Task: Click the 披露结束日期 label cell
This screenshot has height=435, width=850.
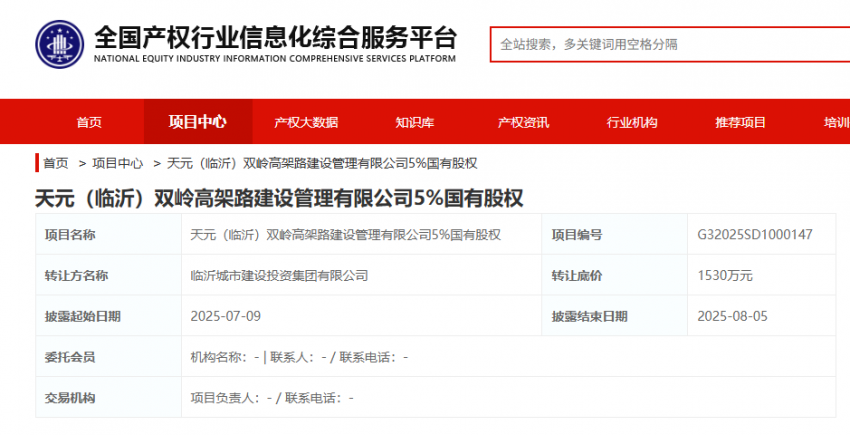Action: (615, 316)
